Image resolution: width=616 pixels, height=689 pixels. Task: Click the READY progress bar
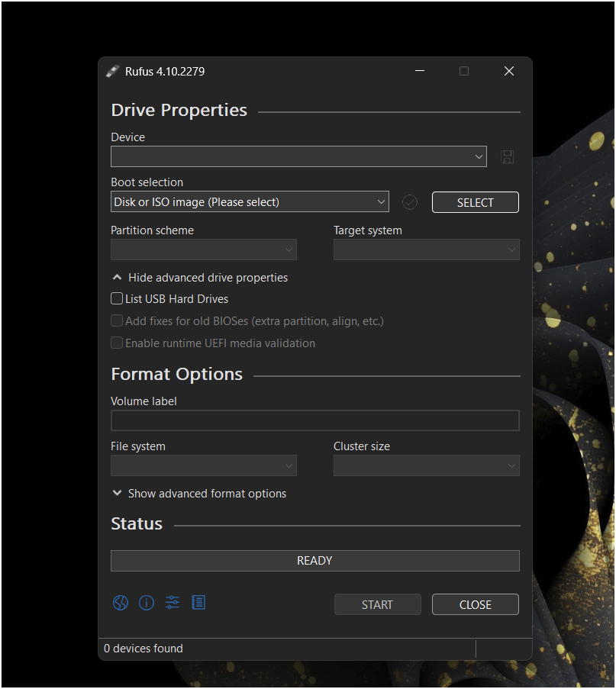pyautogui.click(x=314, y=561)
